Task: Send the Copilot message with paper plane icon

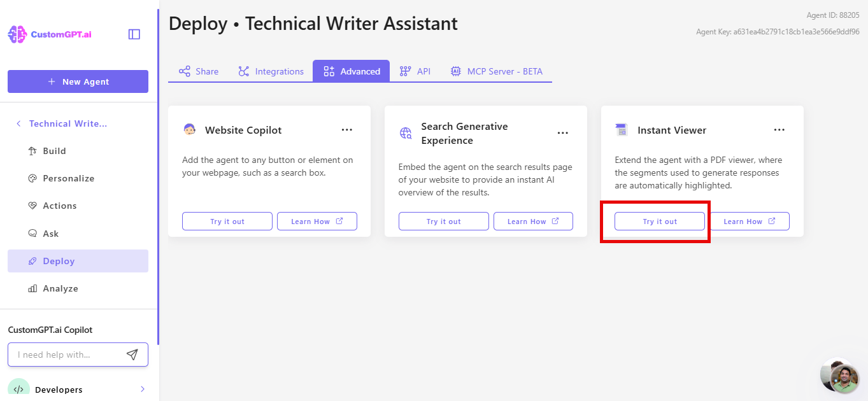Action: point(132,355)
